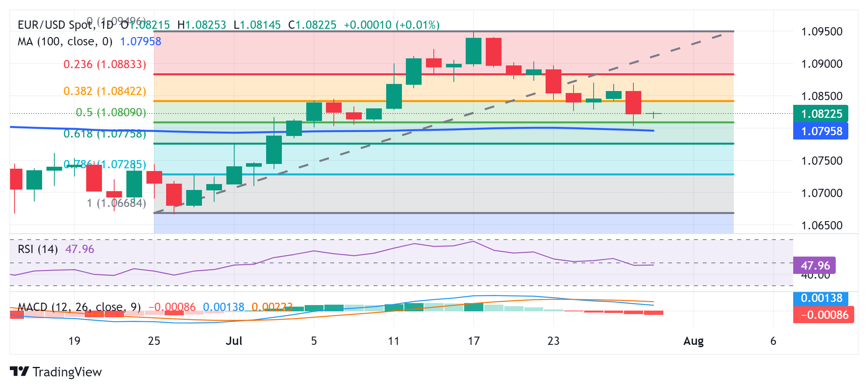The height and width of the screenshot is (389, 868).
Task: Click the change +0.00010 (+0.01%) in header
Action: click(392, 25)
